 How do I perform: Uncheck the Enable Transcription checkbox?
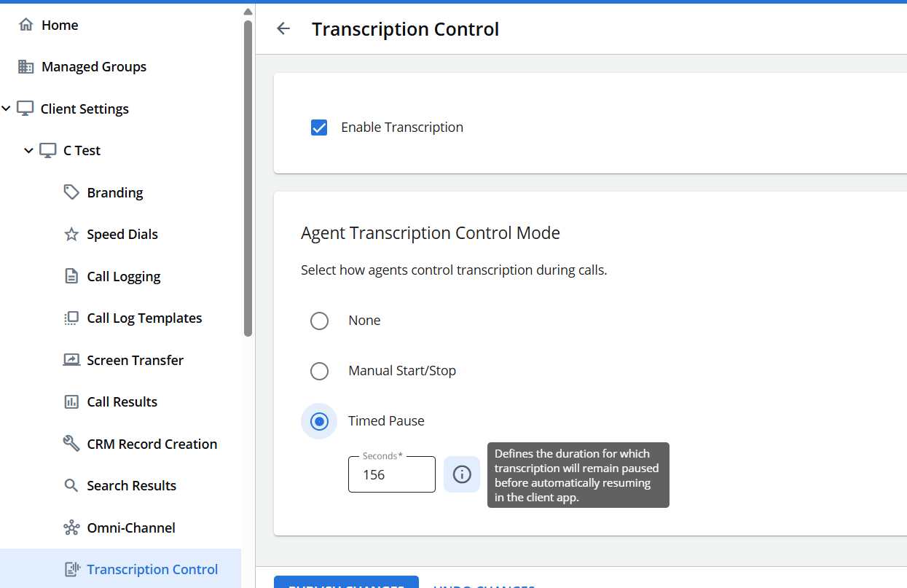pos(319,128)
